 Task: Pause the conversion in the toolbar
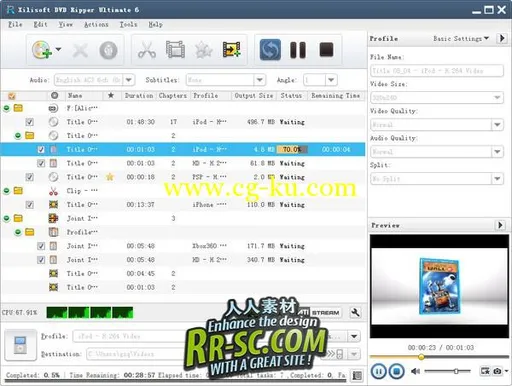point(298,50)
